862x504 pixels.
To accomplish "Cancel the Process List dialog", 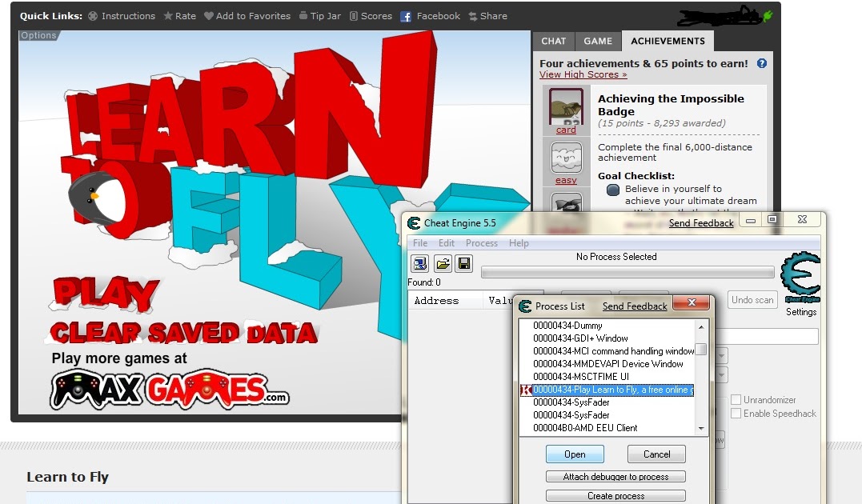I will [x=656, y=454].
